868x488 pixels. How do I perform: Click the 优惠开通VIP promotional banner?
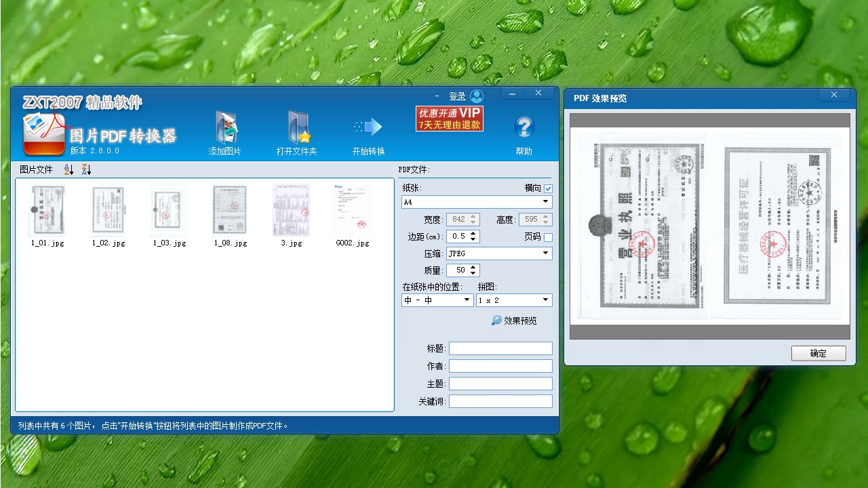tap(449, 118)
